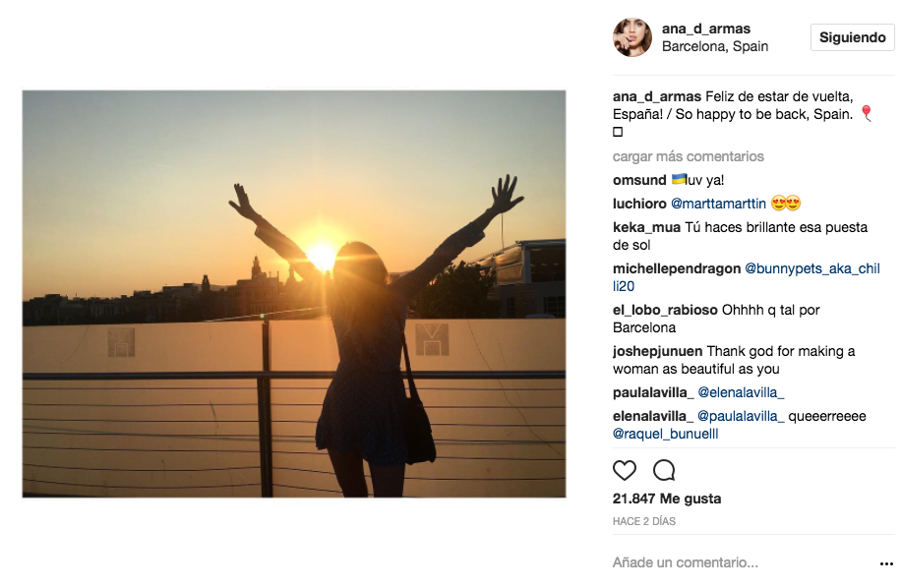This screenshot has height=588, width=901.
Task: Open michellependragon's profile
Action: click(677, 268)
